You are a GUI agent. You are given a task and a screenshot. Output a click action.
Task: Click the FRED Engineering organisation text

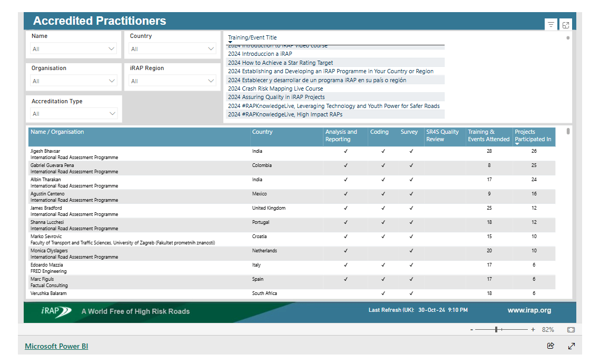[48, 271]
